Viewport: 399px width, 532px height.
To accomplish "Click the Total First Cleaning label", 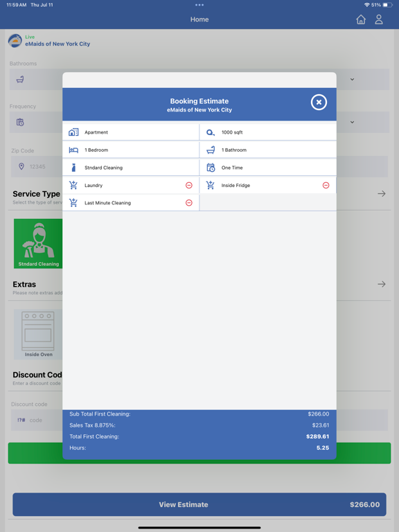I will tap(94, 436).
